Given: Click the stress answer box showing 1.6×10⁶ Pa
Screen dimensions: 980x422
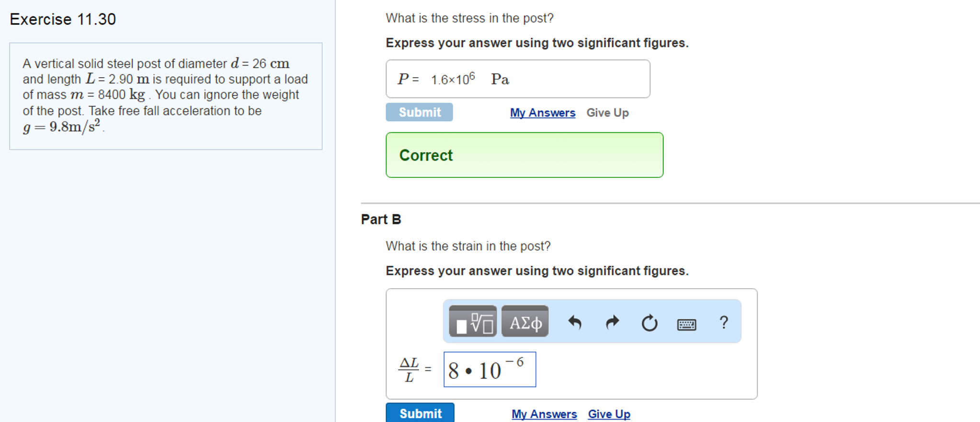Looking at the screenshot, I should 517,79.
